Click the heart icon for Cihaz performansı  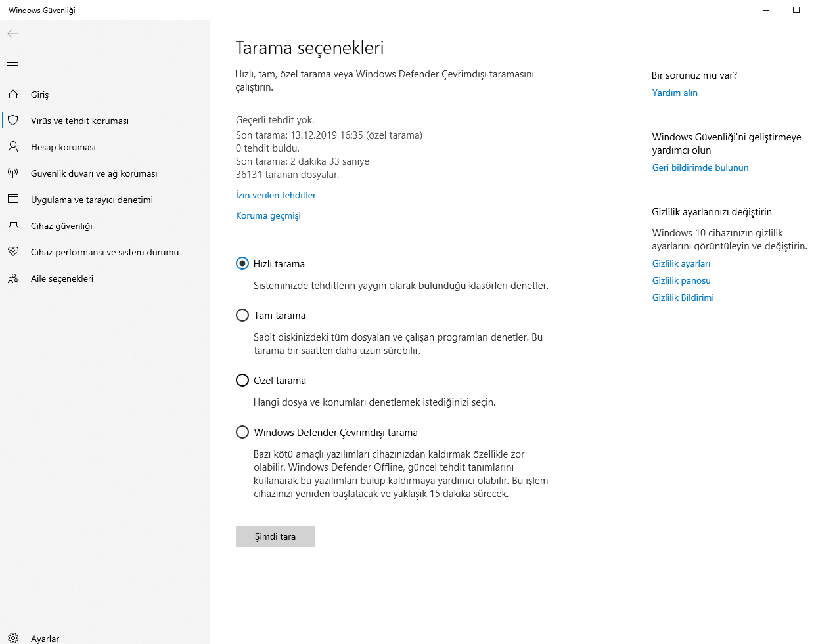pyautogui.click(x=13, y=251)
